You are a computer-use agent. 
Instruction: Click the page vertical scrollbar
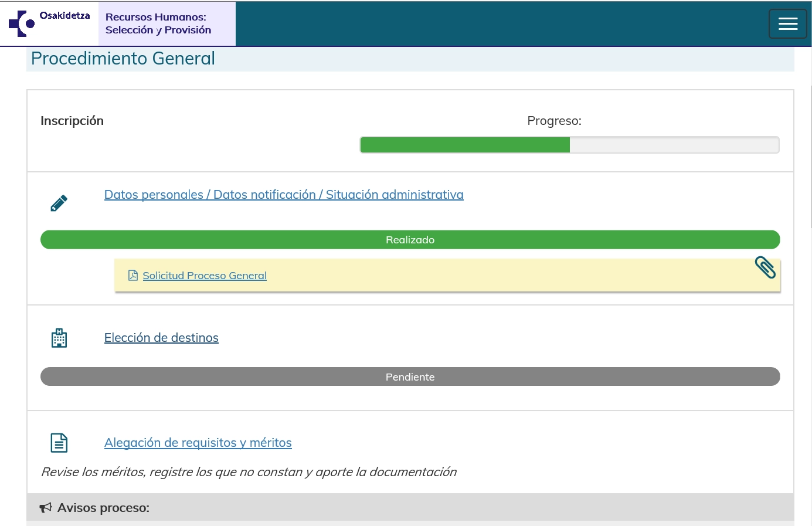coord(811,156)
